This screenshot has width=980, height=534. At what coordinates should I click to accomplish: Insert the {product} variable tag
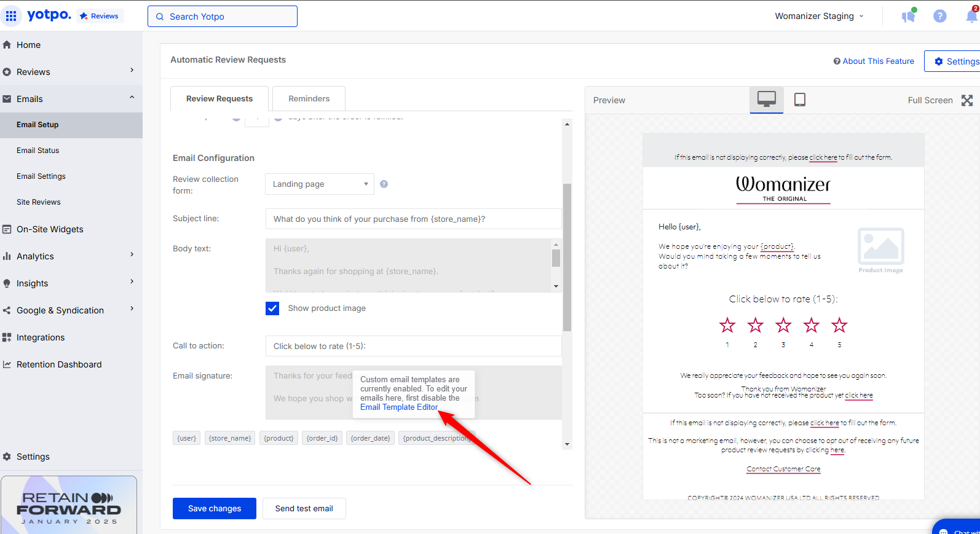point(279,438)
